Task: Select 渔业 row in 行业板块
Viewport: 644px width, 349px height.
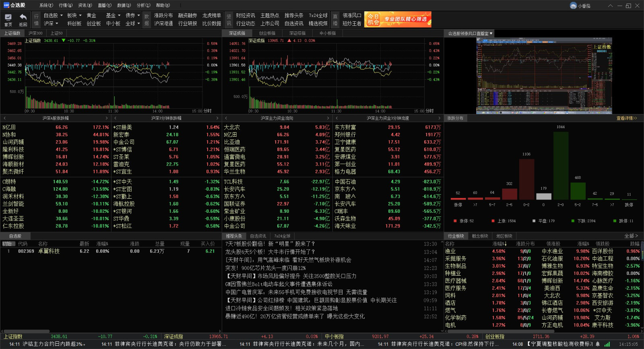Action: 542,251
